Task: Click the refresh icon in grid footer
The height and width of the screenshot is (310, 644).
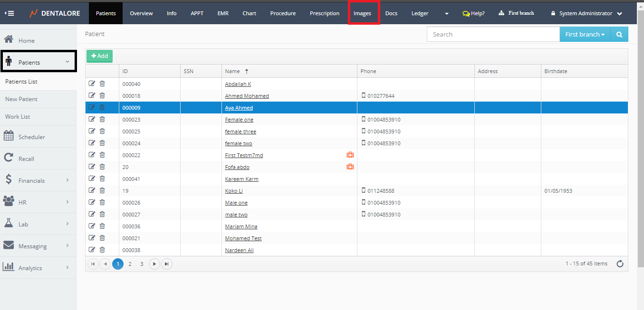Action: pos(620,264)
